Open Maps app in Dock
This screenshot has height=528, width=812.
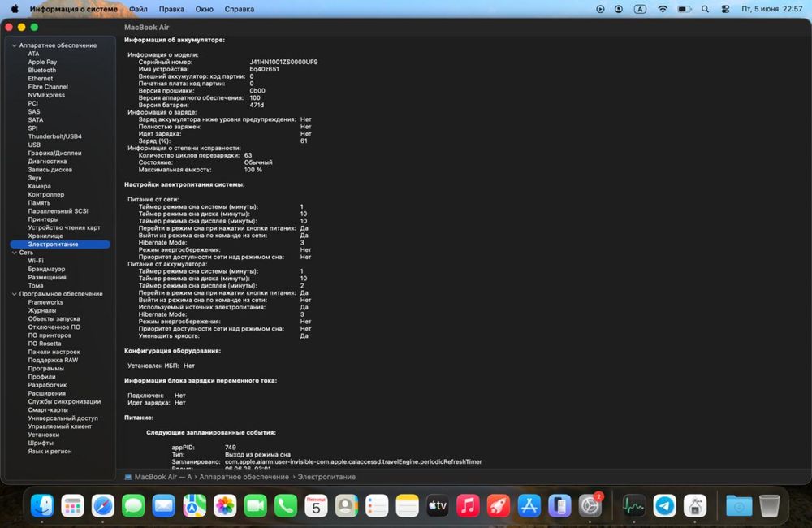tap(194, 506)
